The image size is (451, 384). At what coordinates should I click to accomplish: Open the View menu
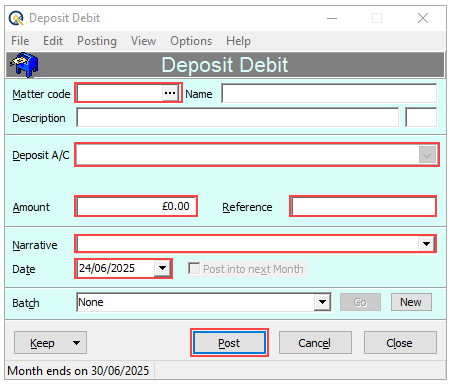[143, 41]
